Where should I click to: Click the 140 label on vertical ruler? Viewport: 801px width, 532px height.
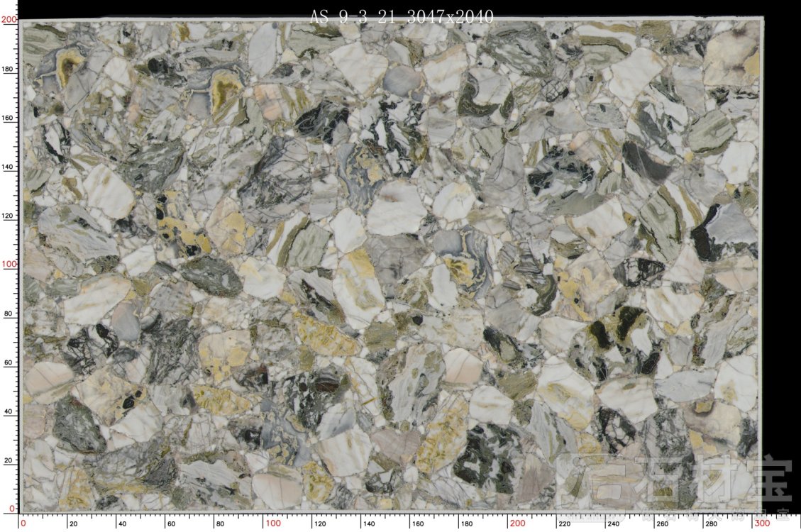point(9,167)
